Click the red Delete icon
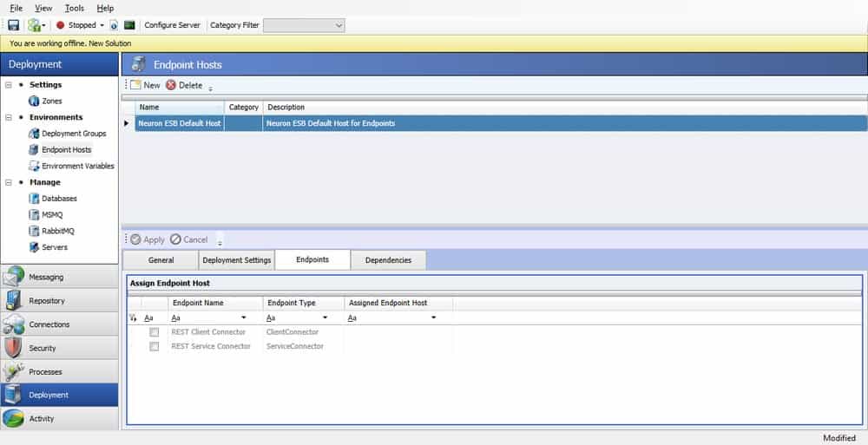This screenshot has height=445, width=868. pos(171,85)
